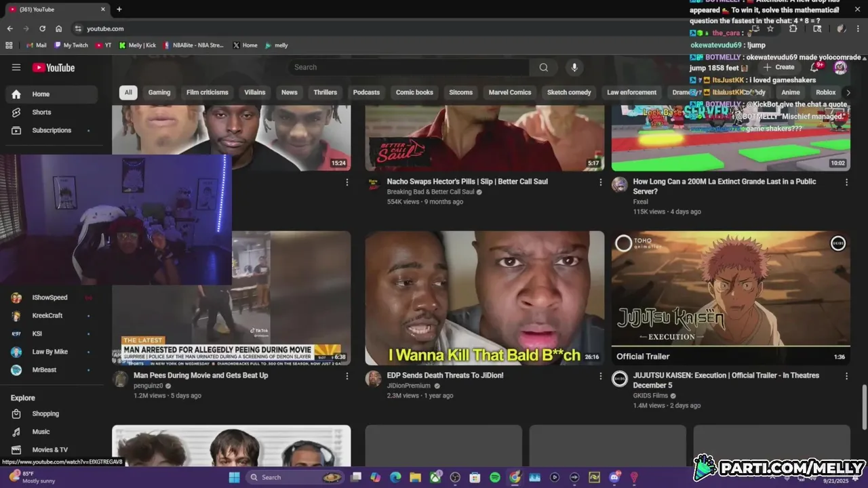Open the IShowSpeed subscription

[x=51, y=298]
